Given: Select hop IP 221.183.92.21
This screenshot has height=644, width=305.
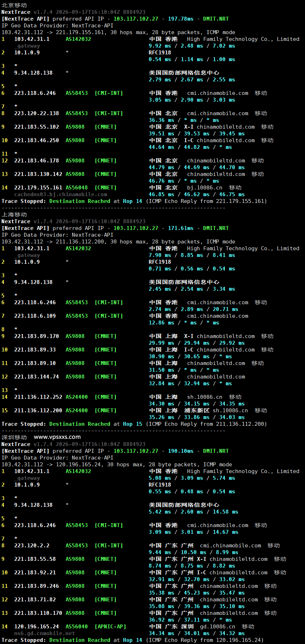Looking at the screenshot, I should pyautogui.click(x=35, y=573).
